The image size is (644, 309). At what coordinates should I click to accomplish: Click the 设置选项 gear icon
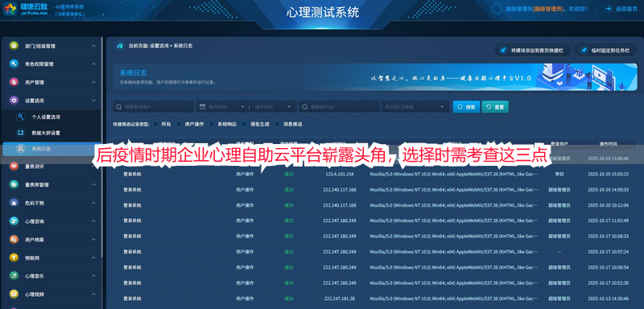point(14,101)
